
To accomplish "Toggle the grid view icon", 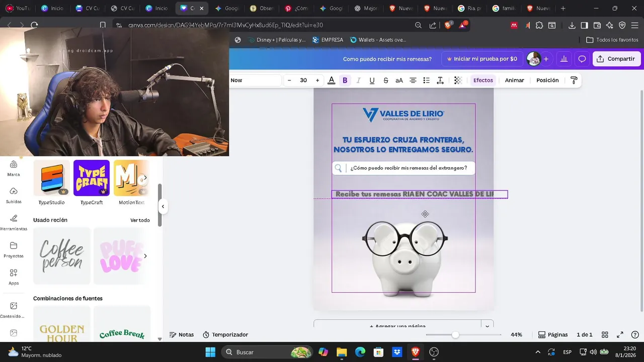I will [605, 335].
